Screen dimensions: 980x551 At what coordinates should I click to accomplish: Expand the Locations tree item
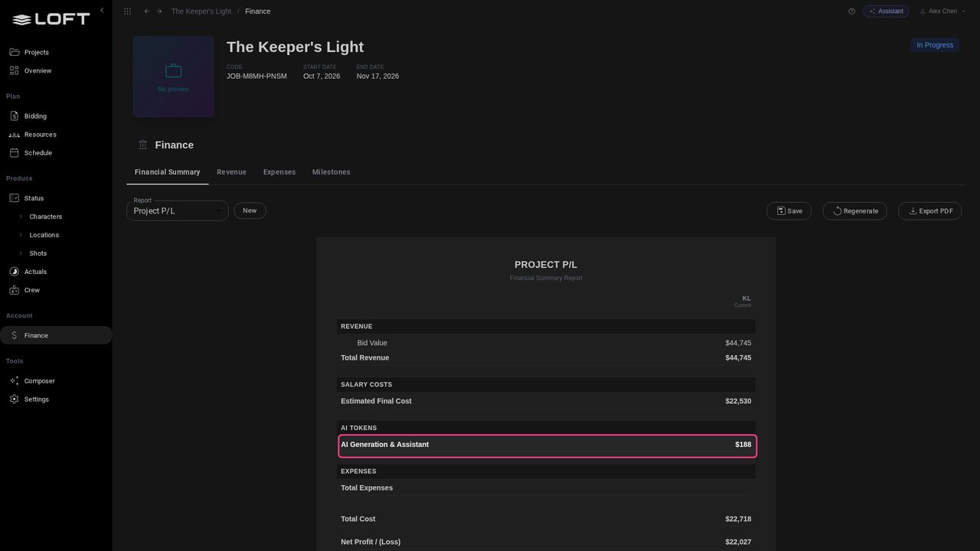click(x=21, y=235)
